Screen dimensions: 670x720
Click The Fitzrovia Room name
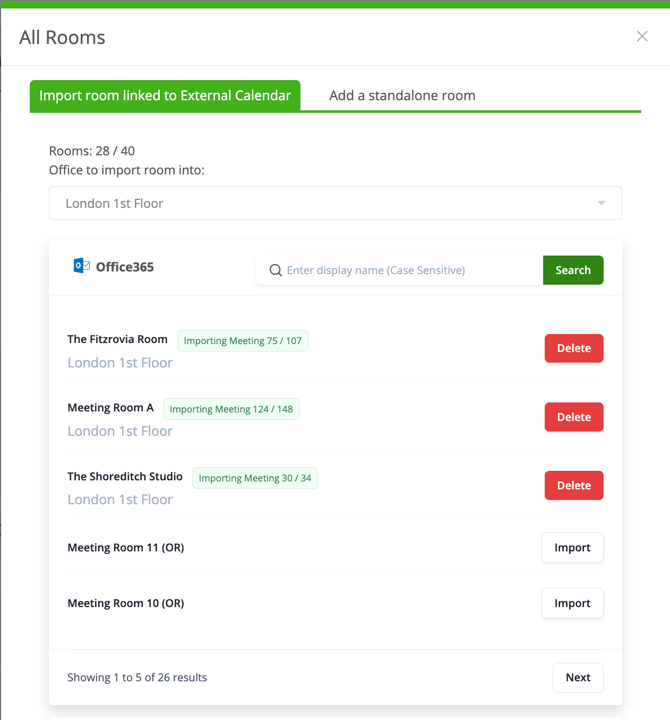click(117, 339)
